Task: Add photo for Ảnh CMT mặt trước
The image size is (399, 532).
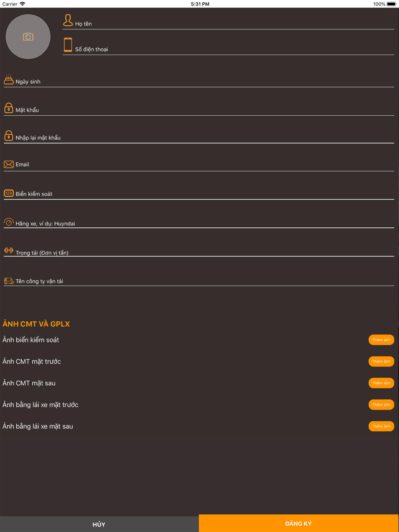Action: click(381, 361)
